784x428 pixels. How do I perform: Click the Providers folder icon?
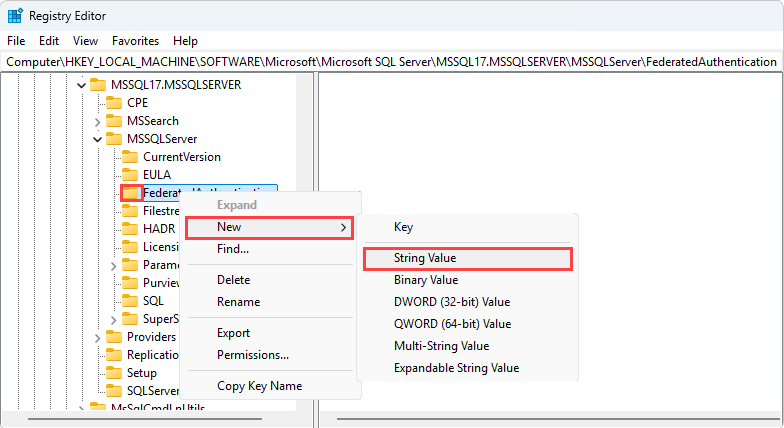click(x=113, y=337)
